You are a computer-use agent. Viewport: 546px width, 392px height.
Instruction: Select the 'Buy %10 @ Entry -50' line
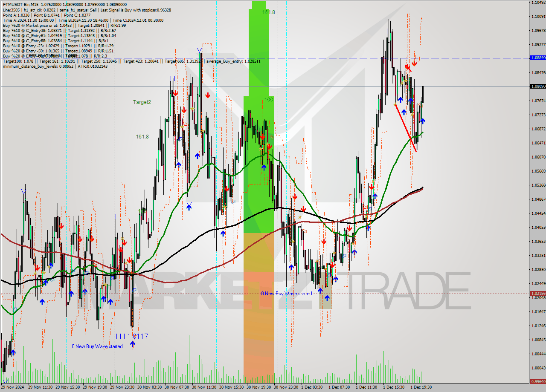tap(58, 51)
